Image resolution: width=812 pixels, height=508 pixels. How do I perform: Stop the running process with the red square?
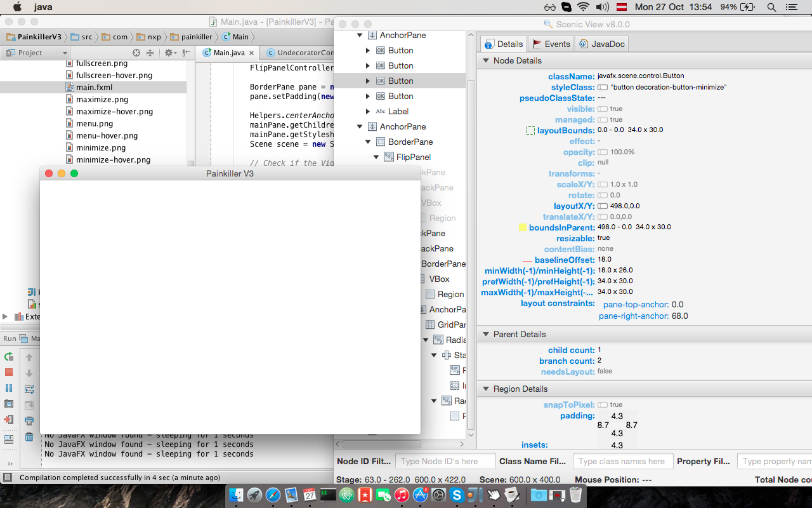point(9,372)
